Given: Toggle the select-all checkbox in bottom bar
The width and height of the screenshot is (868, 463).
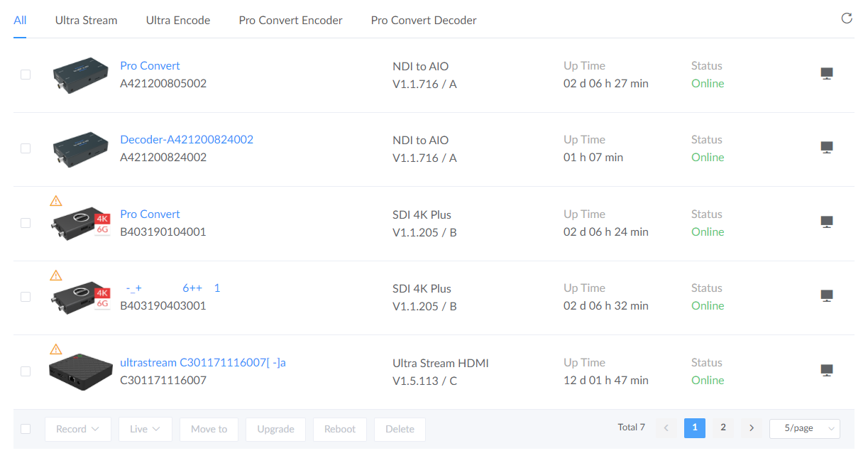Looking at the screenshot, I should 26,429.
